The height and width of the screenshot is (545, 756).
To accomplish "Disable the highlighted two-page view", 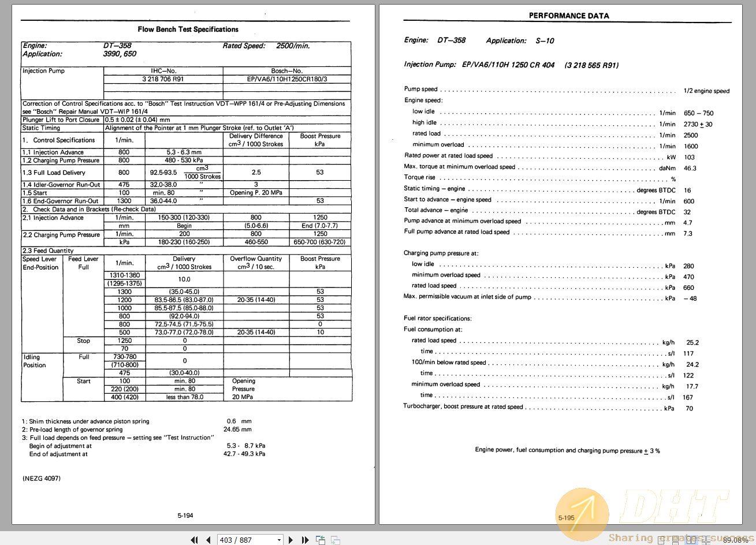I will coord(691,540).
